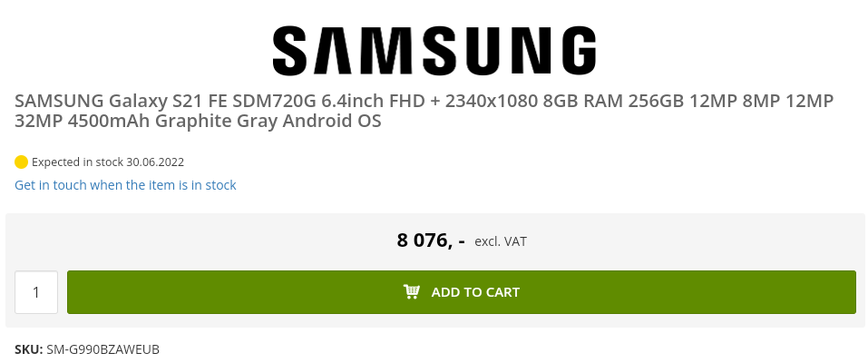Click the 30.06.2022 stock date
This screenshot has height=363, width=868.
pos(155,162)
